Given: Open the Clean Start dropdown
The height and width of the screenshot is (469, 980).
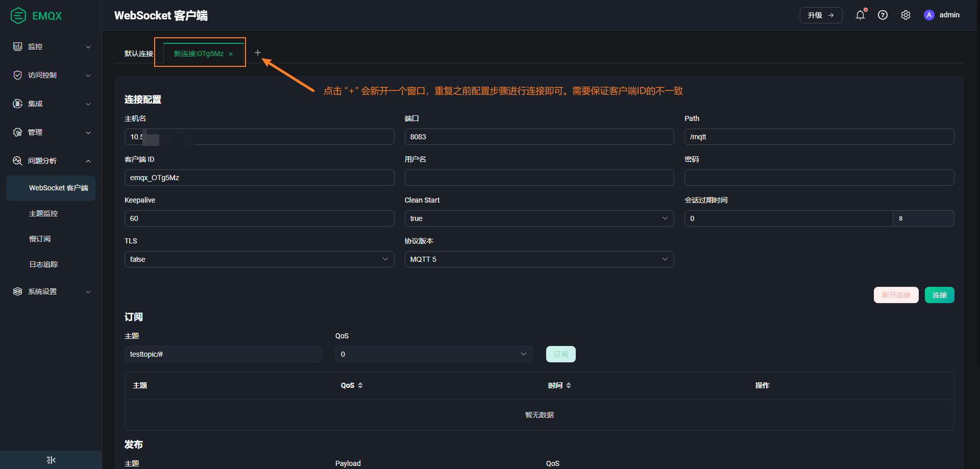Looking at the screenshot, I should point(539,218).
